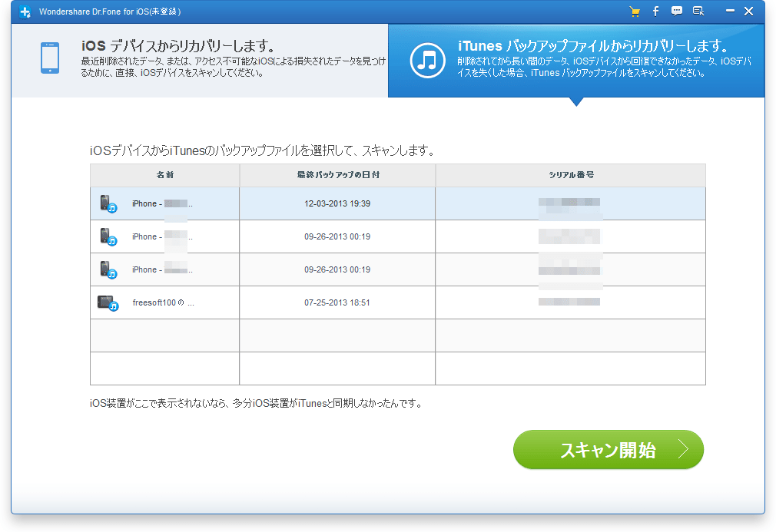This screenshot has width=776, height=532.
Task: Click the iPhone name in the 12-03-2013 row
Action: coord(162,203)
